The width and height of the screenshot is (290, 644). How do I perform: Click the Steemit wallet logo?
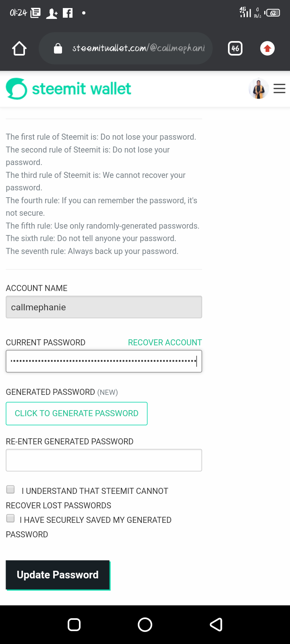coord(68,89)
